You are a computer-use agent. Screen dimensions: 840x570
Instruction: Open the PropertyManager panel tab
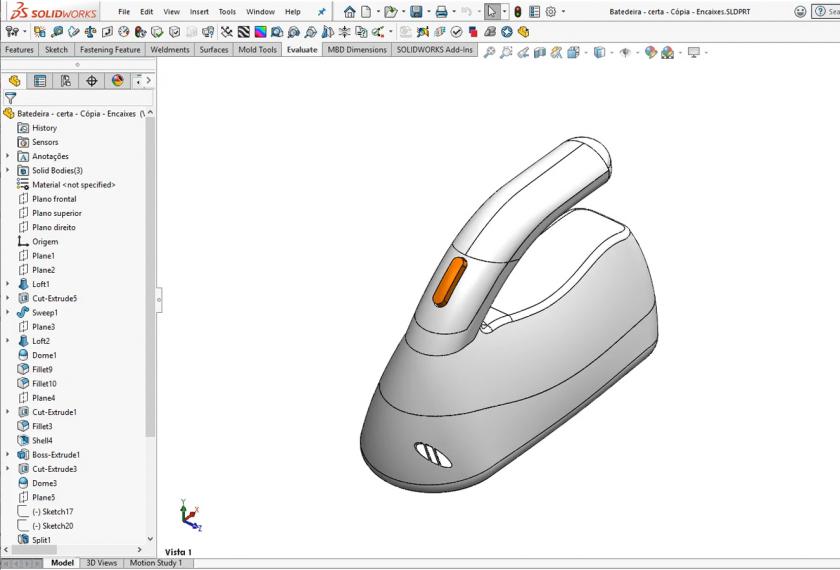(x=40, y=81)
